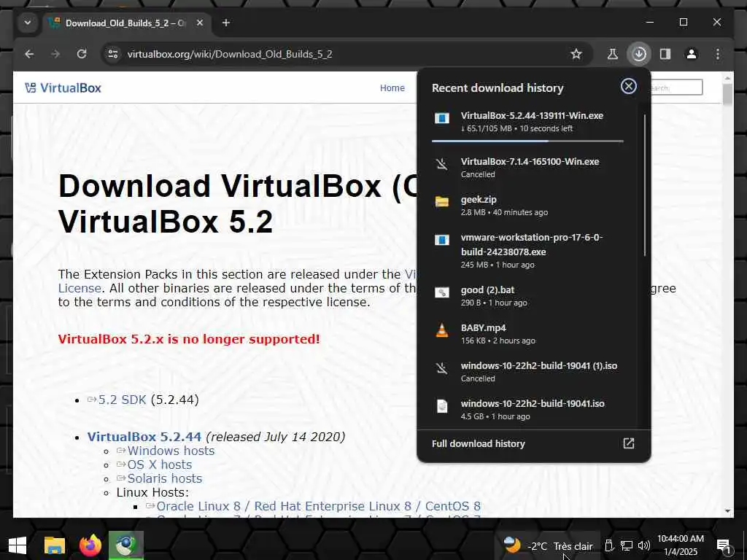This screenshot has height=560, width=747.
Task: Go back to the previous page
Action: tap(29, 54)
